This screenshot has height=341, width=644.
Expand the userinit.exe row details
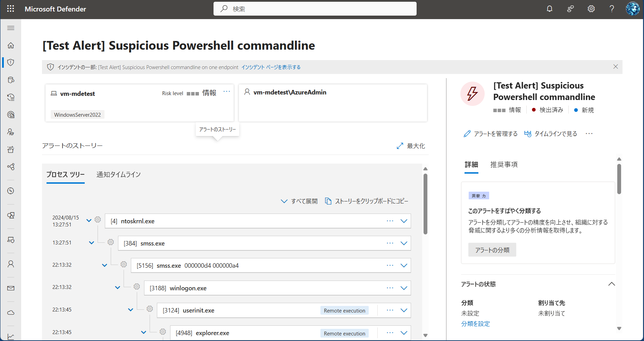tap(404, 310)
